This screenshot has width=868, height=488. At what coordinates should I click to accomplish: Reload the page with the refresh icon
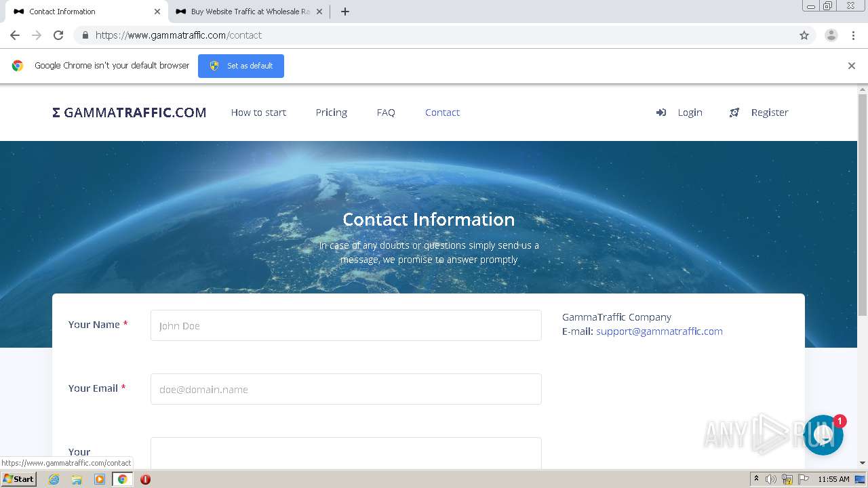point(58,35)
